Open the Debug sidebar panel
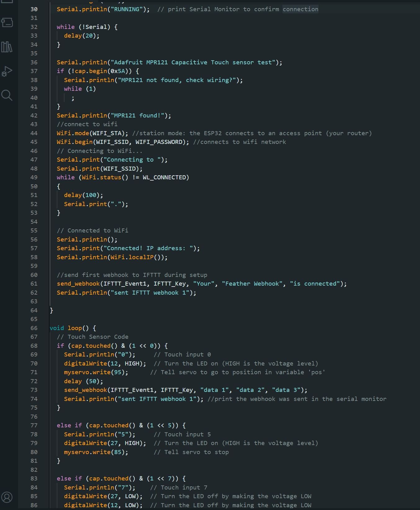Screen dimensions: 420x510 click(x=7, y=71)
